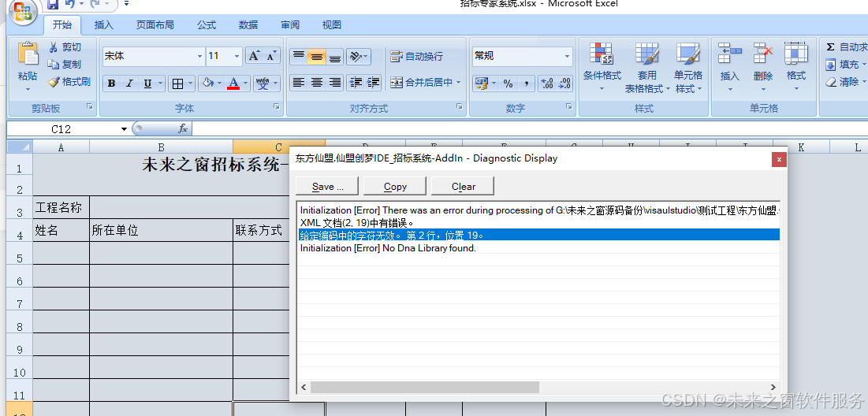Click Insert cells (插入) icon
This screenshot has width=868, height=416.
(x=729, y=54)
